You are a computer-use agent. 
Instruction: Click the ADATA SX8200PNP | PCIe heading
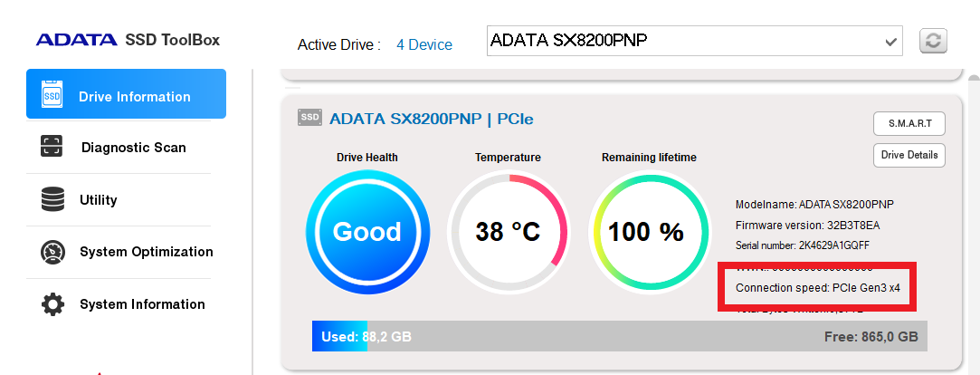click(x=432, y=119)
